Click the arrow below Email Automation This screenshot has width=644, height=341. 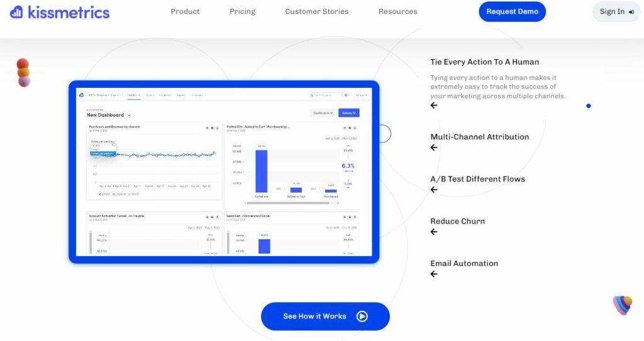434,274
